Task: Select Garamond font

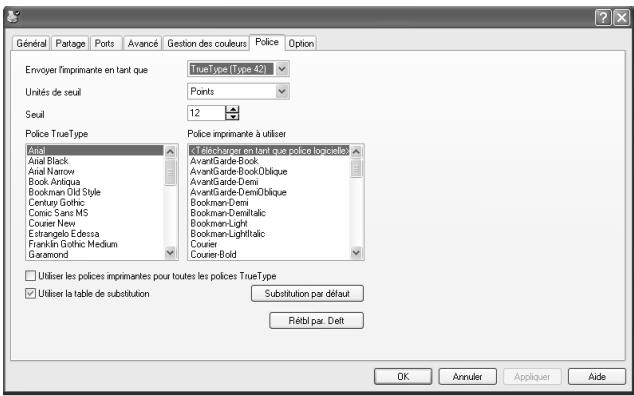Action: (95, 255)
